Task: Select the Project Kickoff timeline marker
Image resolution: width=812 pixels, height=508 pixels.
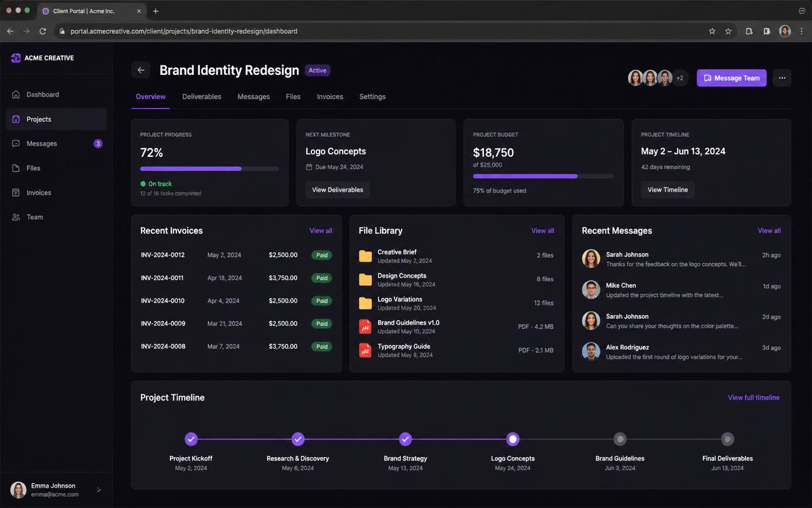Action: [x=191, y=439]
